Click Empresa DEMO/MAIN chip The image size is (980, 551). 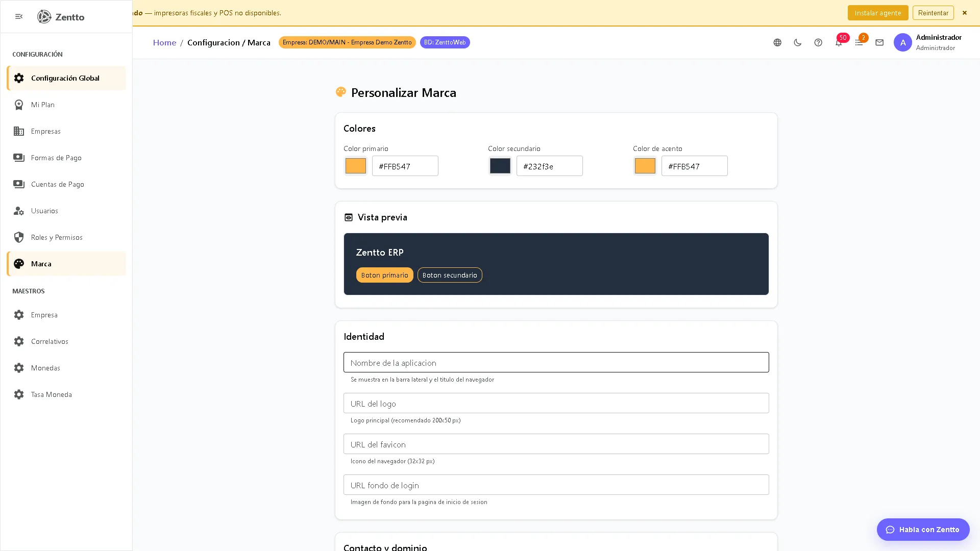(347, 42)
